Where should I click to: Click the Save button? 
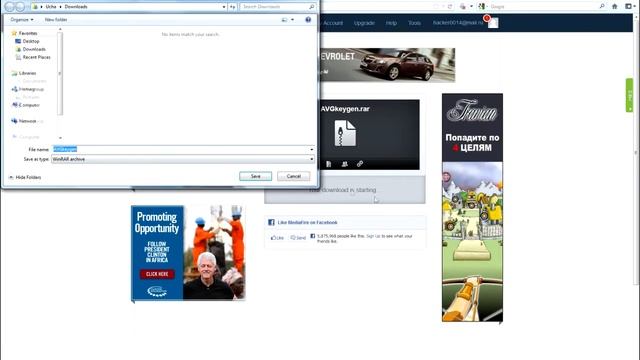pos(256,176)
